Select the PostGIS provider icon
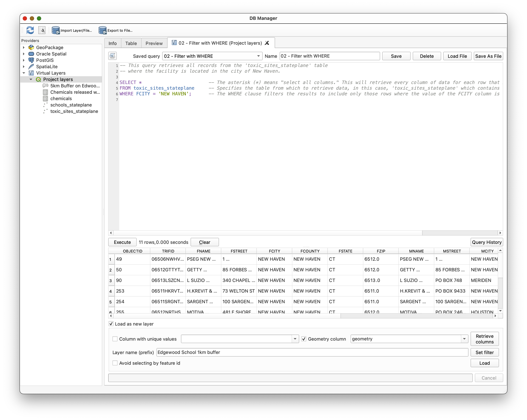This screenshot has height=420, width=527. tap(31, 60)
